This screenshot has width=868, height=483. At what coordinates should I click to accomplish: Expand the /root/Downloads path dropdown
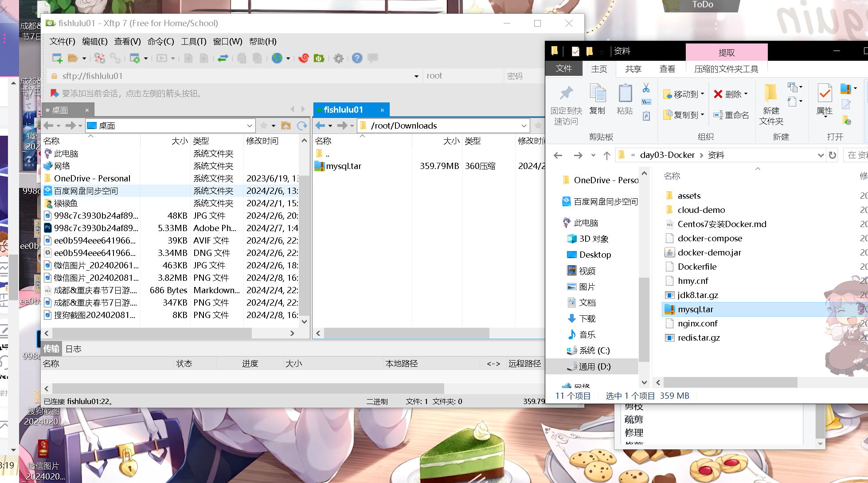coord(524,126)
